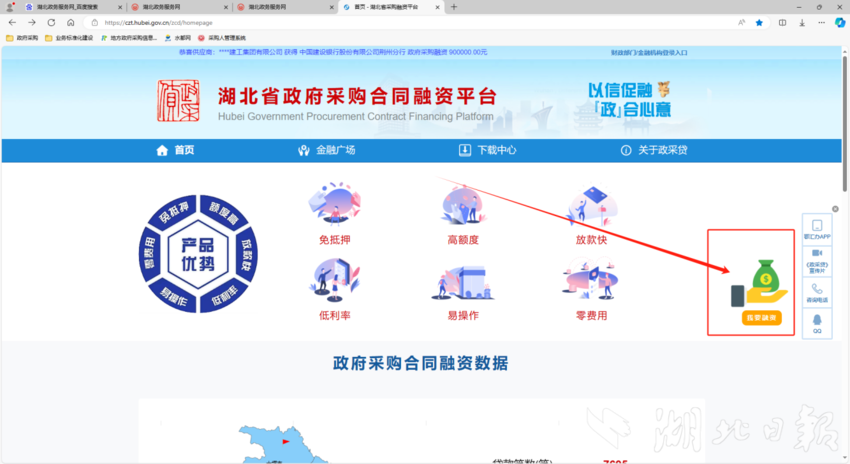Open 关于政采贷 navigation item
The image size is (850, 464).
click(652, 150)
